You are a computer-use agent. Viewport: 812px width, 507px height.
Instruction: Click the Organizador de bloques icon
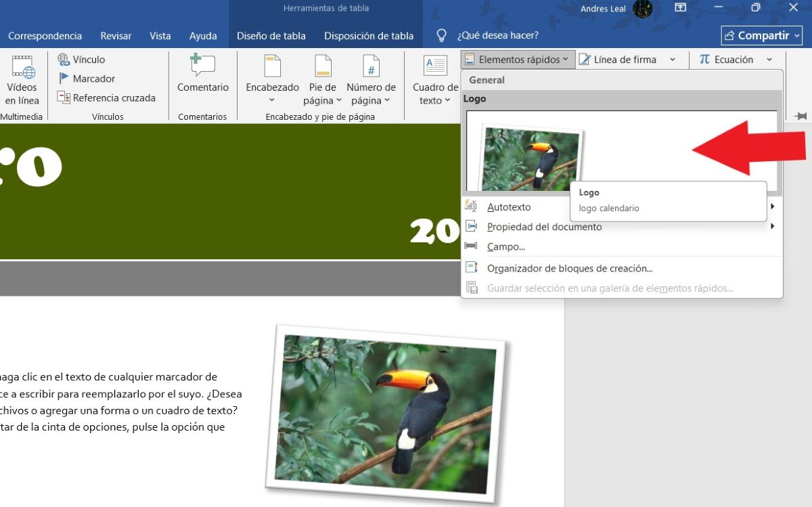(471, 268)
